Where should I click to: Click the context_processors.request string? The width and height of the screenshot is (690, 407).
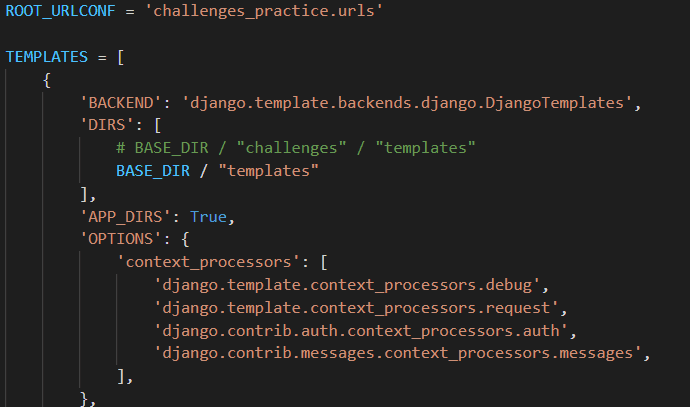(356, 308)
